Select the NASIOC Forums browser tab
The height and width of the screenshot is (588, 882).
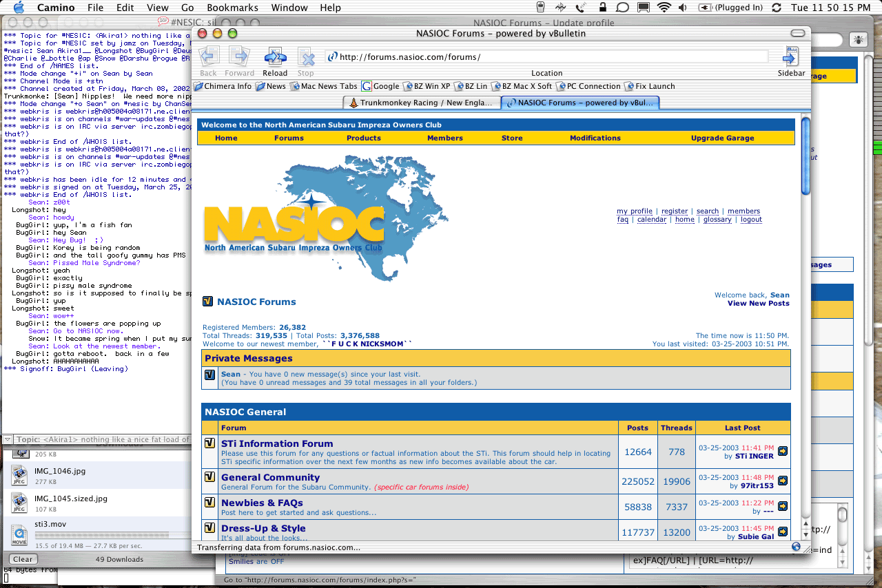click(x=580, y=103)
